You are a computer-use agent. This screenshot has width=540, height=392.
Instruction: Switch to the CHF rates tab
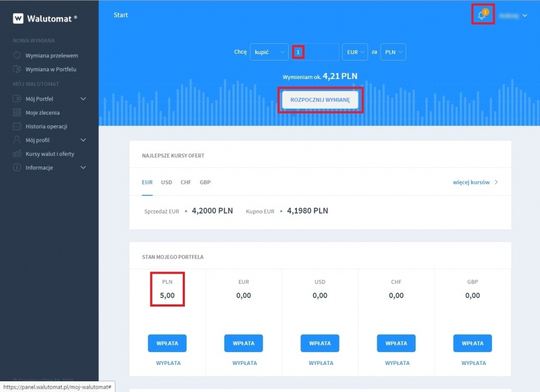186,182
